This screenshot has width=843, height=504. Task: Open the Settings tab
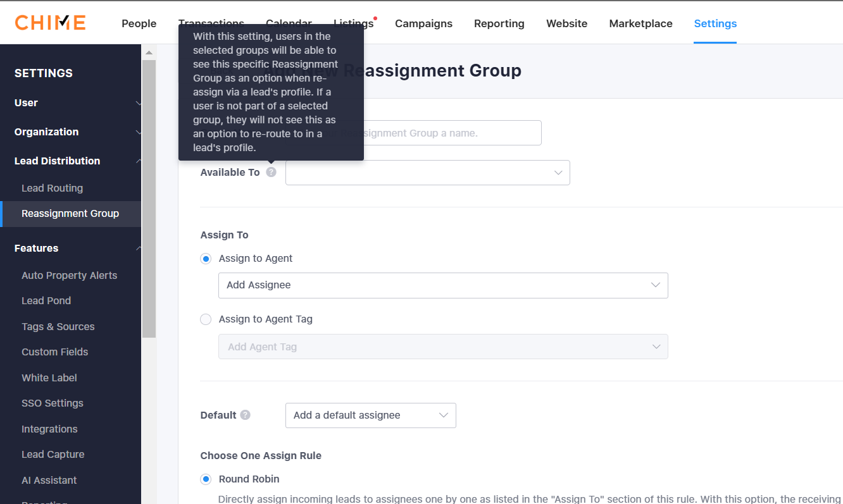[715, 23]
